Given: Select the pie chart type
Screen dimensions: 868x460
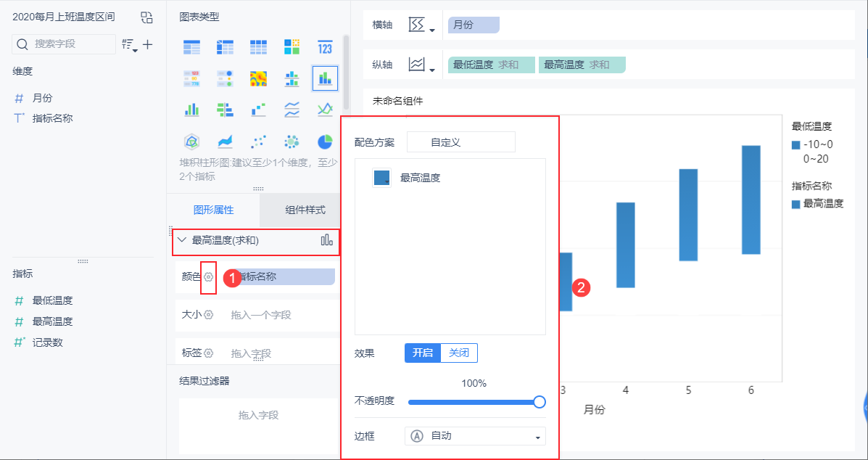Looking at the screenshot, I should coord(325,141).
